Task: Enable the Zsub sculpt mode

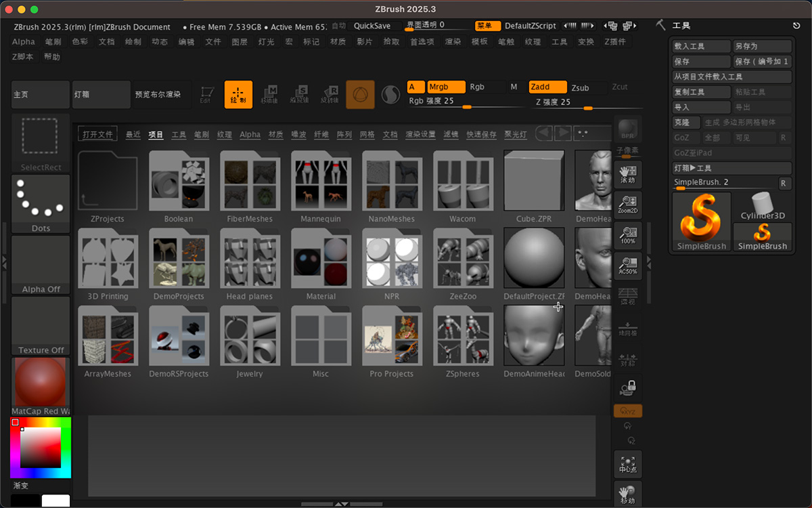Action: (x=580, y=87)
